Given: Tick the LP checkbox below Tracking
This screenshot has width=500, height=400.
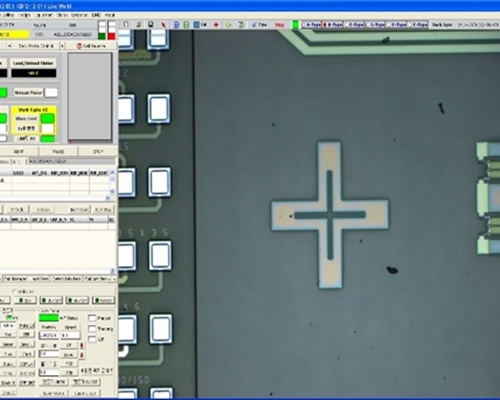Looking at the screenshot, I should pos(92,339).
